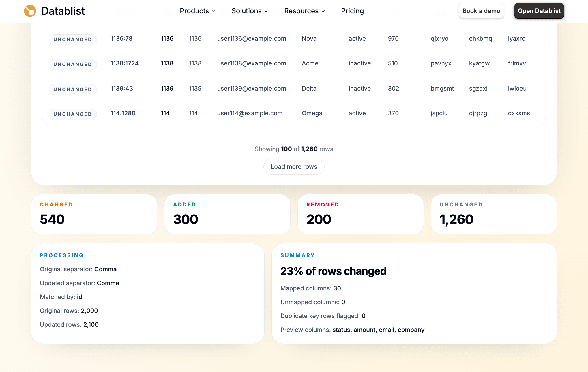Click the Matched by: id line
The image size is (588, 372).
coord(61,297)
